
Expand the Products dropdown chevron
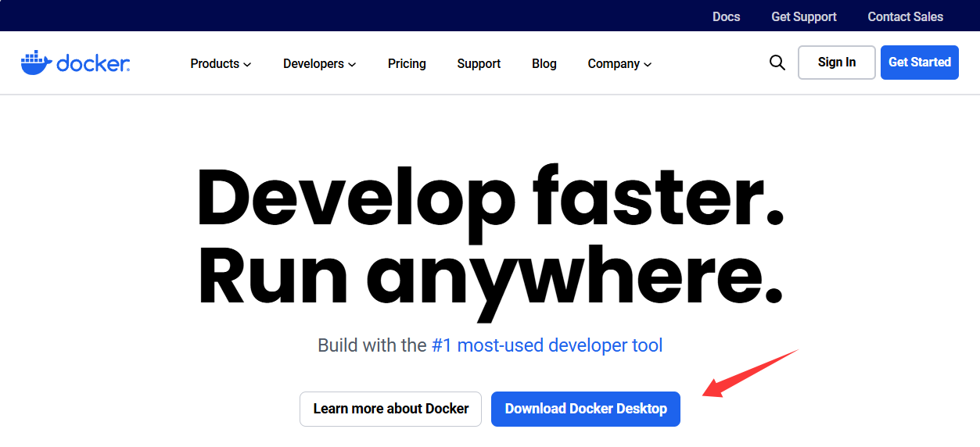(247, 65)
